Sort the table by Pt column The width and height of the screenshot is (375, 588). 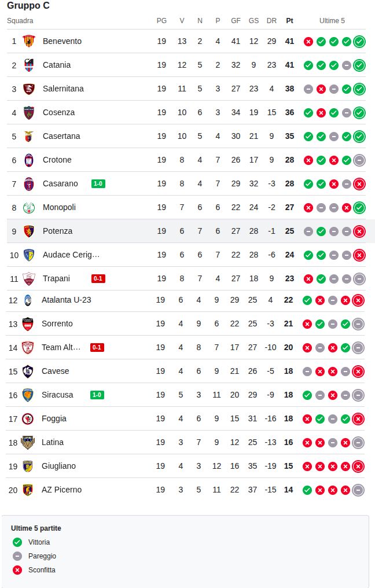pyautogui.click(x=289, y=20)
